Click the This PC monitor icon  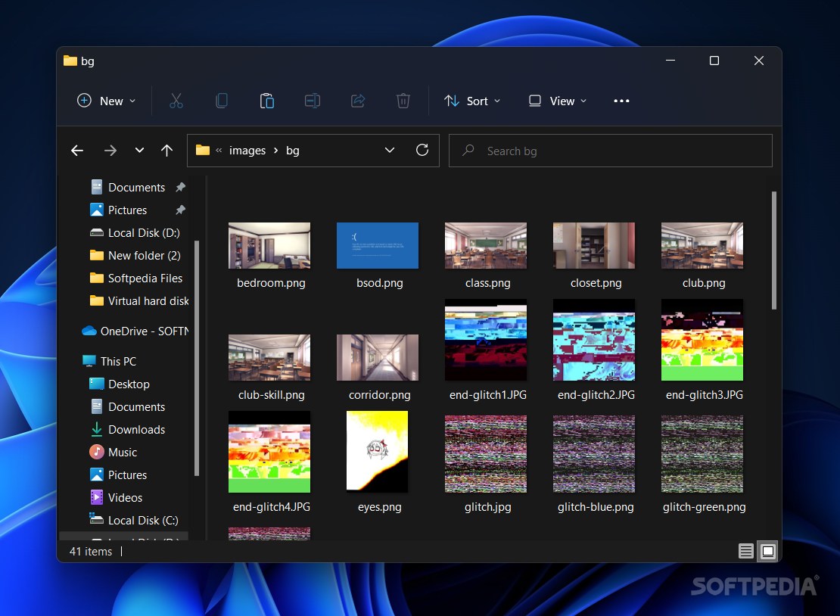89,361
